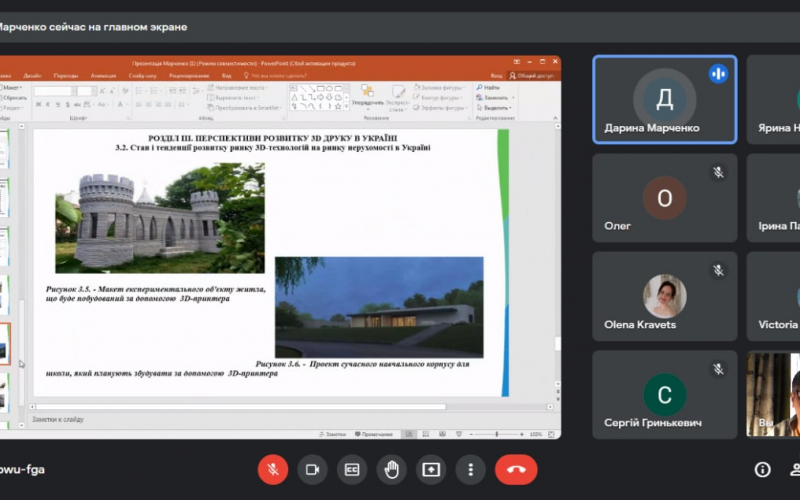This screenshot has width=800, height=500.
Task: Open the Рецензирование ribbon tab
Action: 189,76
